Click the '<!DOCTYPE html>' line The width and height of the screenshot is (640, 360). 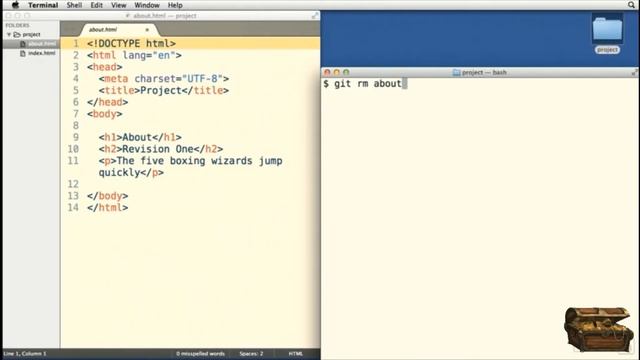point(131,43)
